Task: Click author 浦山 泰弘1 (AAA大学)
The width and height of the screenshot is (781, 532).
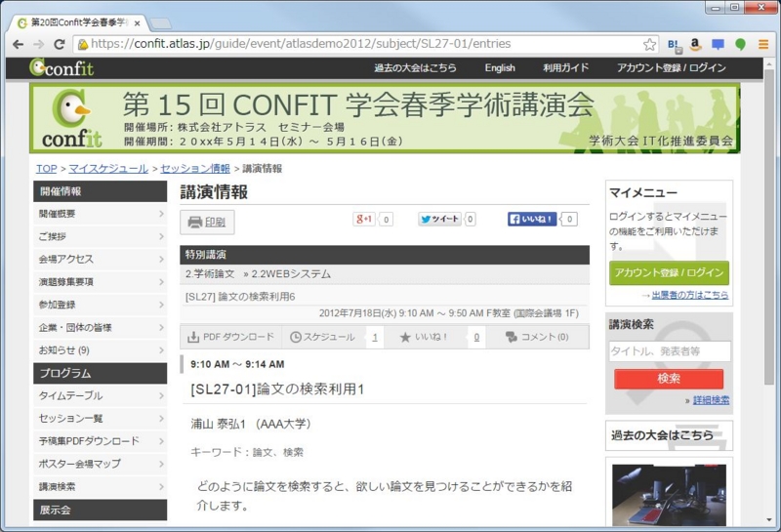Action: tap(251, 424)
